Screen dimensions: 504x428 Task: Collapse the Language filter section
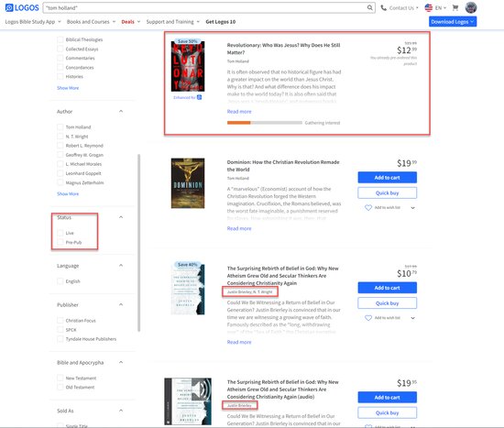(x=121, y=266)
